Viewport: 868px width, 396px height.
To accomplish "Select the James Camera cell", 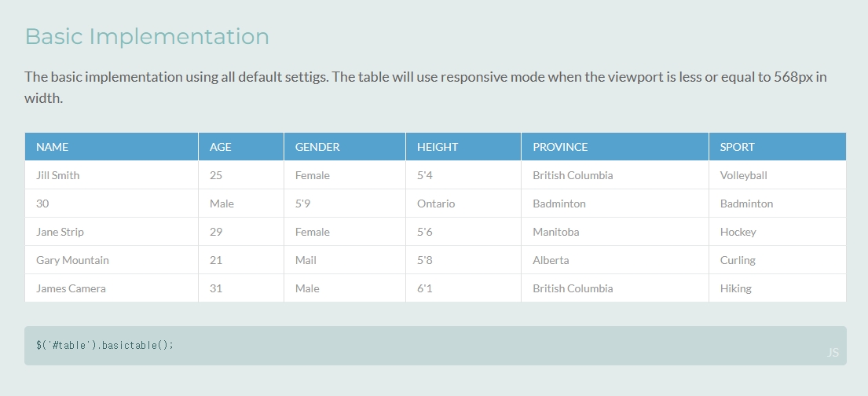I will click(112, 288).
